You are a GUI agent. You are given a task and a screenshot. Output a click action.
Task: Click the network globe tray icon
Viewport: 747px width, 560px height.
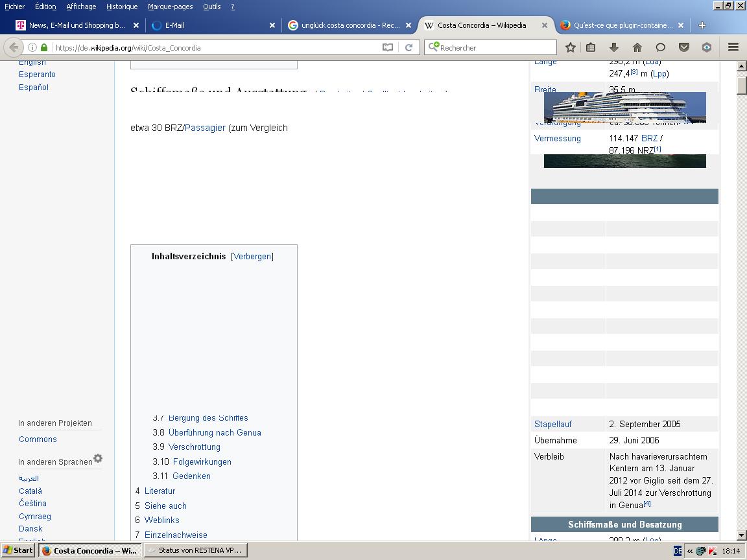[x=701, y=551]
